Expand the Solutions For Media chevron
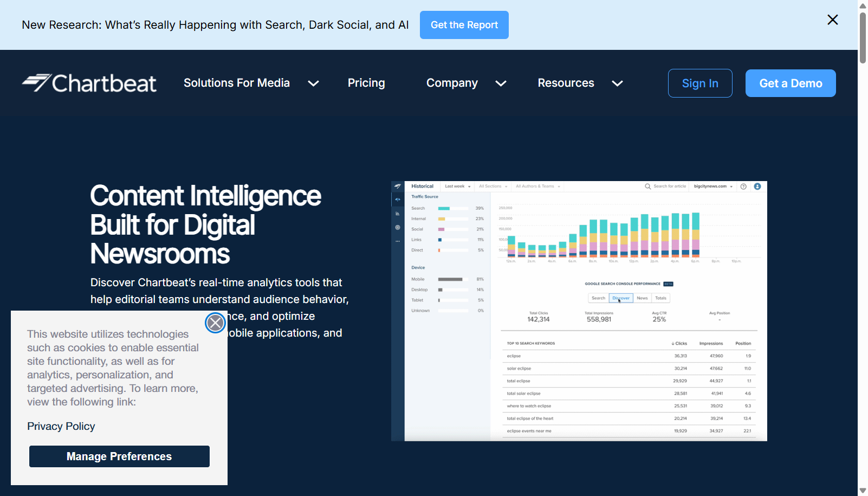The image size is (868, 496). [x=313, y=83]
